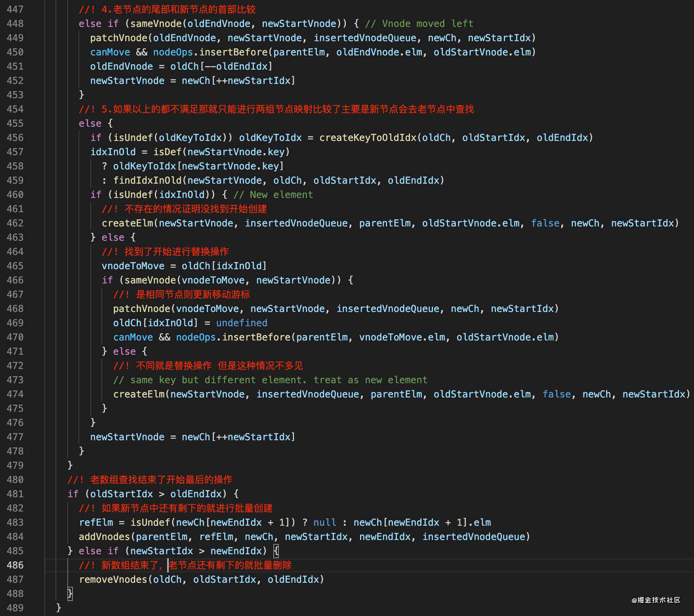Viewport: 694px width, 616px height.
Task: Click line number 471
Action: 15,351
